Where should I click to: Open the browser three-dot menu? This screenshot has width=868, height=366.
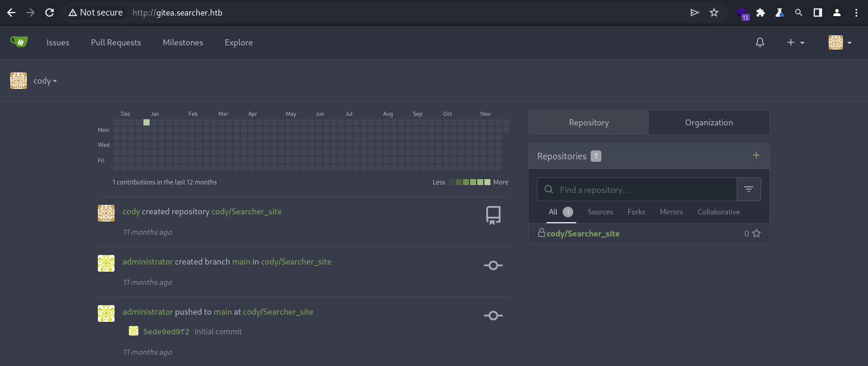(856, 13)
